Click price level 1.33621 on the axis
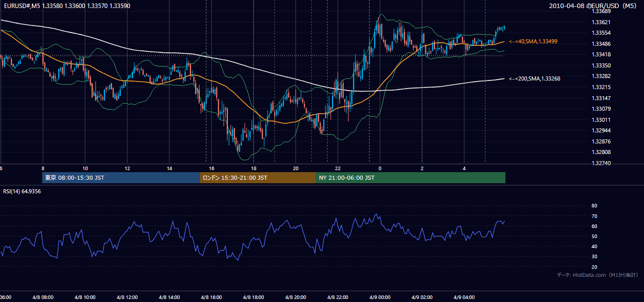This screenshot has height=302, width=644. (601, 22)
